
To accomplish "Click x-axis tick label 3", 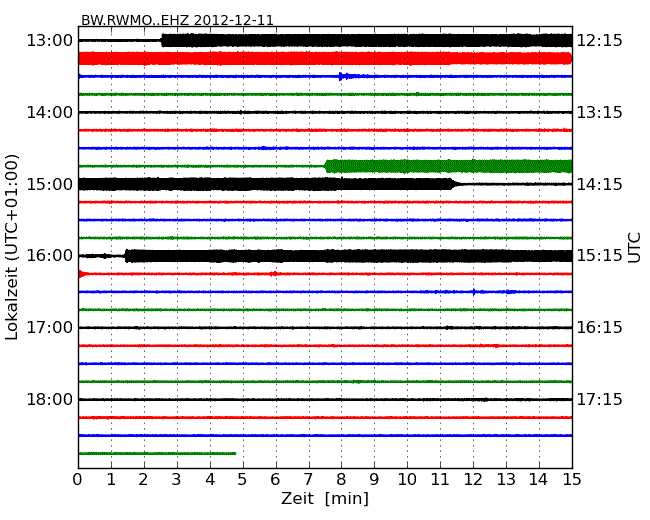I will (x=177, y=480).
